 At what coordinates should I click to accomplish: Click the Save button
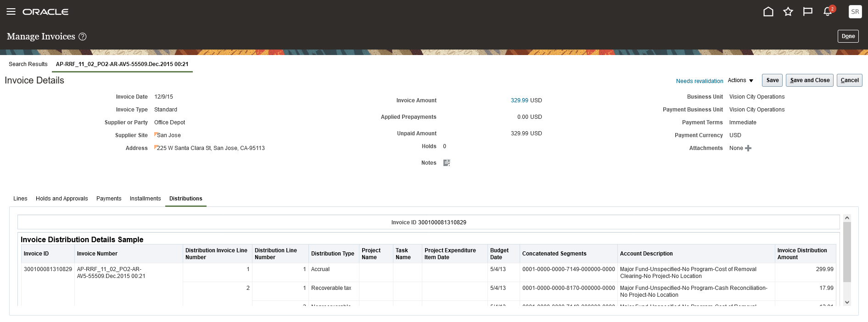pyautogui.click(x=772, y=80)
